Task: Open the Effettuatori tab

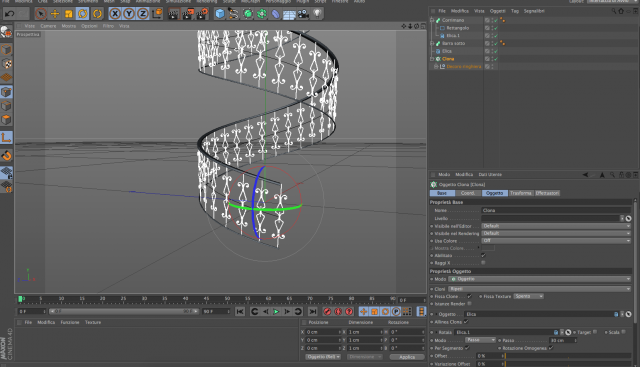Action: tap(547, 193)
